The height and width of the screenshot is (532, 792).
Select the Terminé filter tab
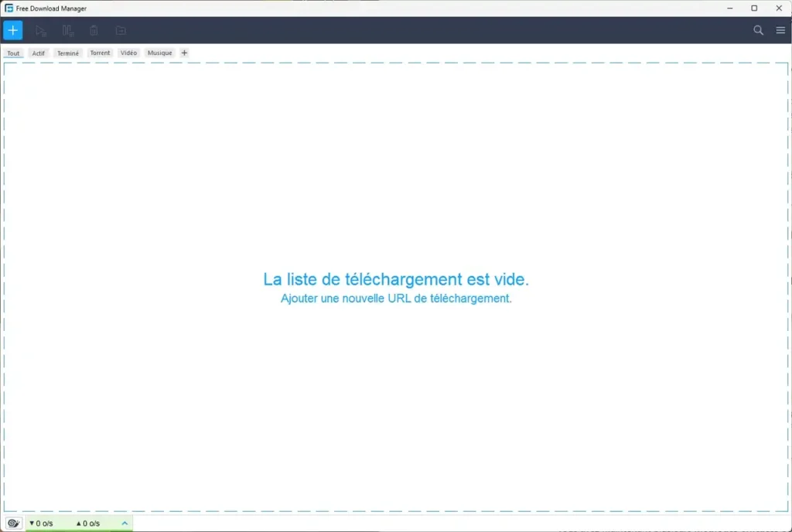pos(68,53)
